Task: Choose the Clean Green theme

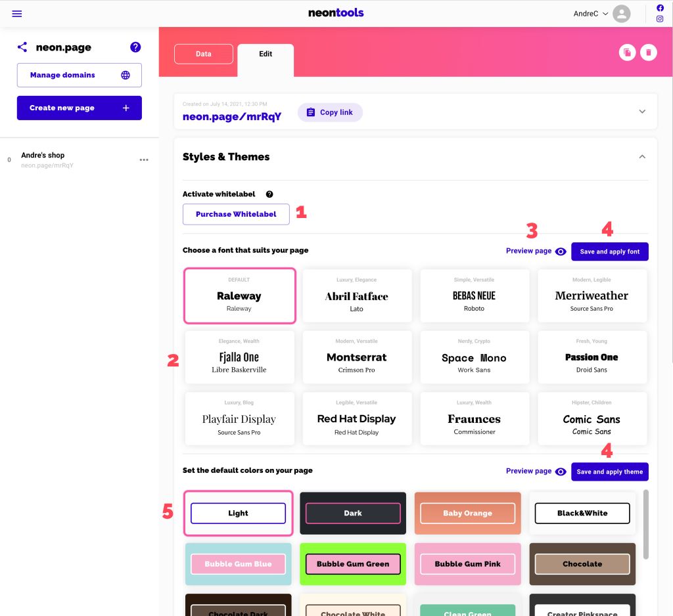Action: point(467,605)
